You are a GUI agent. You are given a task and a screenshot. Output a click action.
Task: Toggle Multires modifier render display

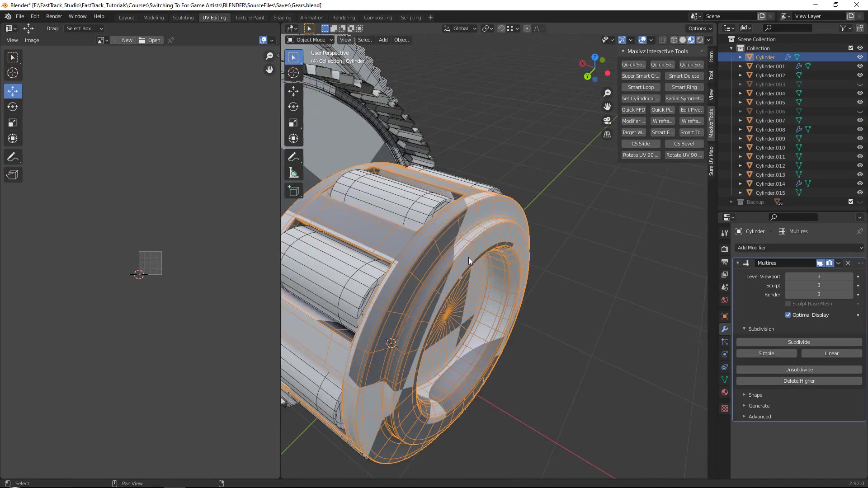[830, 263]
